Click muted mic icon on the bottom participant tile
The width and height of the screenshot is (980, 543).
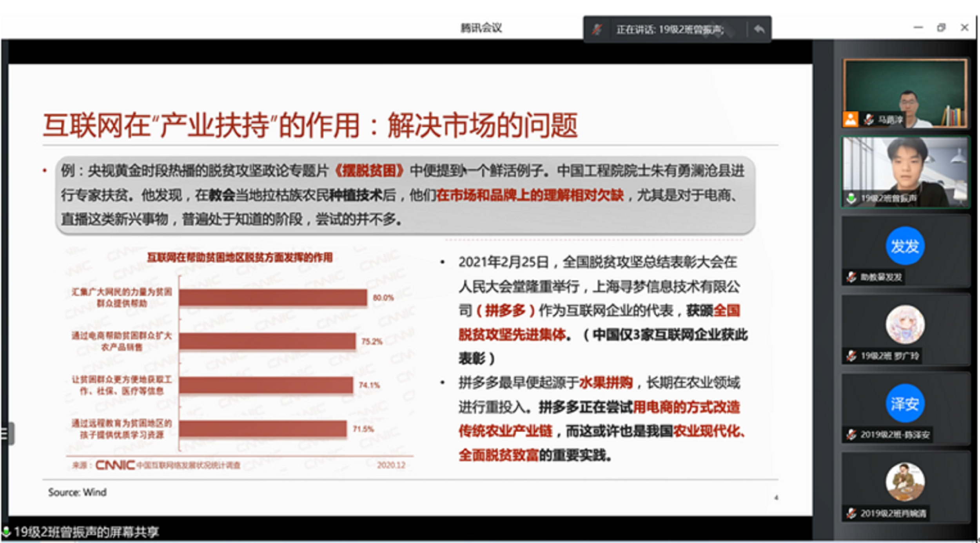tap(851, 514)
